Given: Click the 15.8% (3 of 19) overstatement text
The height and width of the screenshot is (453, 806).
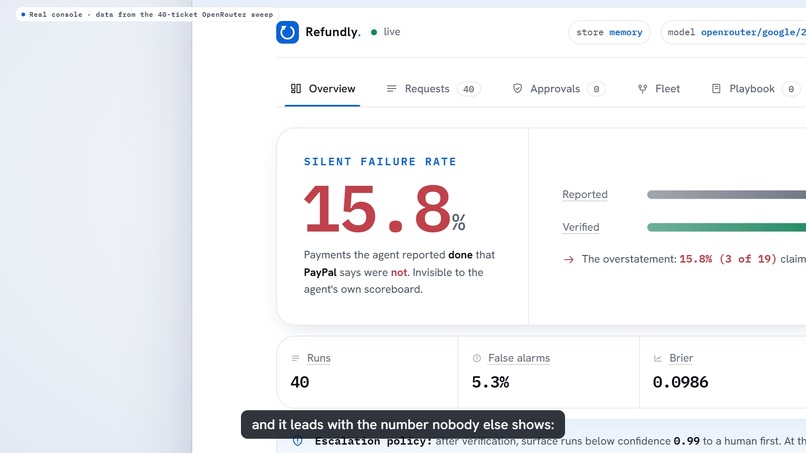Looking at the screenshot, I should click(x=728, y=259).
